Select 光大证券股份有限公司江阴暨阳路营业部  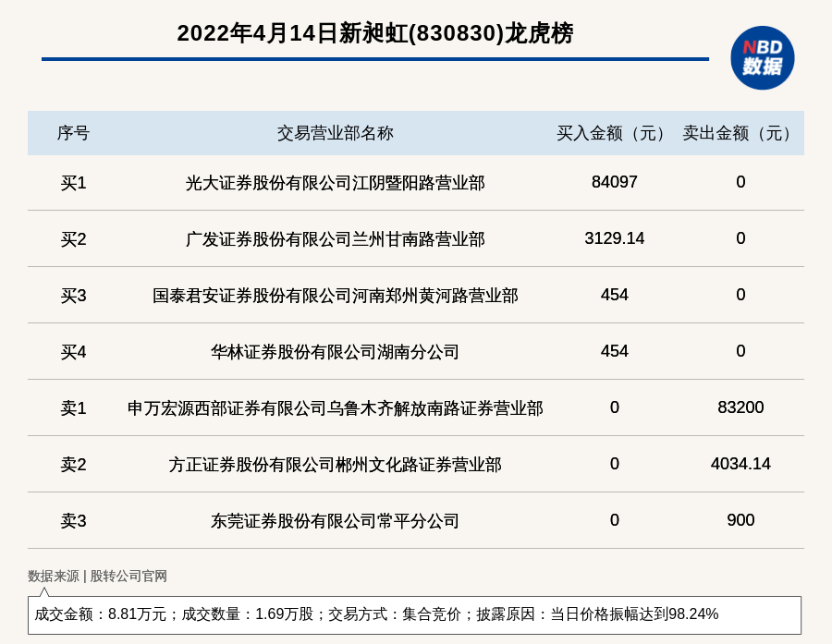(336, 183)
